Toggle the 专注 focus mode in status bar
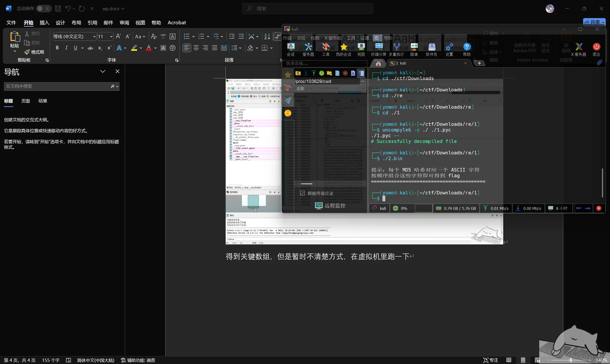610x364 pixels. pyautogui.click(x=491, y=360)
